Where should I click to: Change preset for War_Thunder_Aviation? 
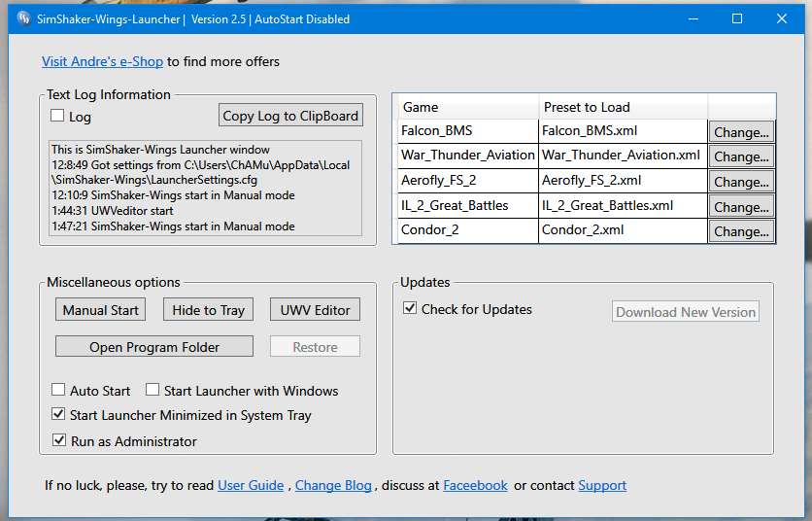point(741,156)
